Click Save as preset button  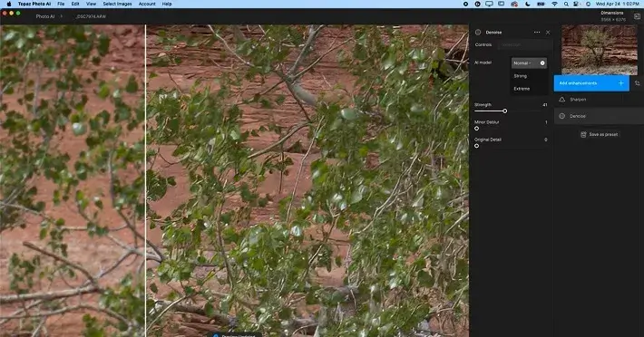600,134
